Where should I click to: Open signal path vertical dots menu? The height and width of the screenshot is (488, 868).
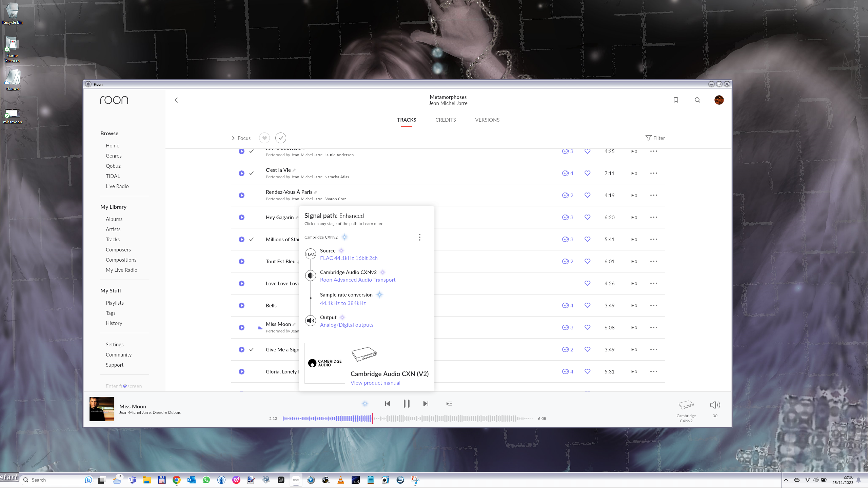click(419, 237)
